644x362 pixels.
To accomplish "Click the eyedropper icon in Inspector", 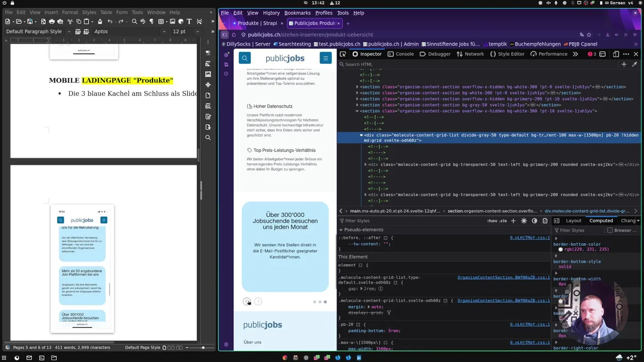I will pos(634,64).
